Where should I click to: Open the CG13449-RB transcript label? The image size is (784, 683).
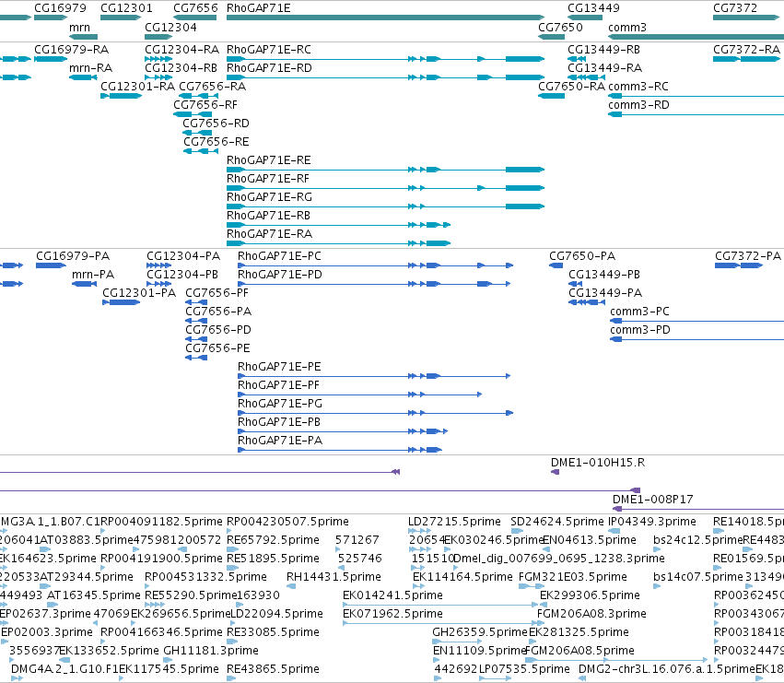(x=603, y=50)
